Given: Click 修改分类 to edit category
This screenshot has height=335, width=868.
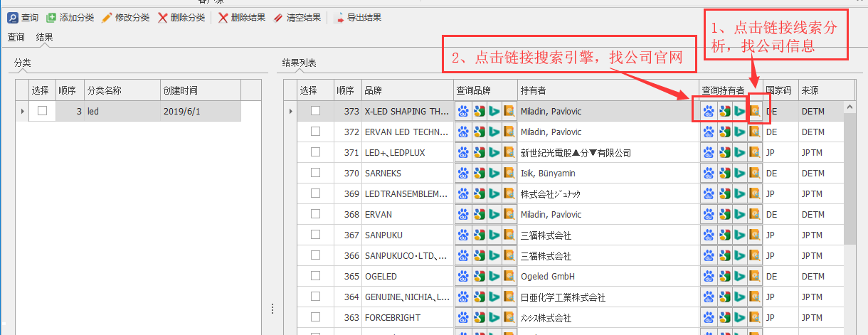Looking at the screenshot, I should pyautogui.click(x=125, y=17).
